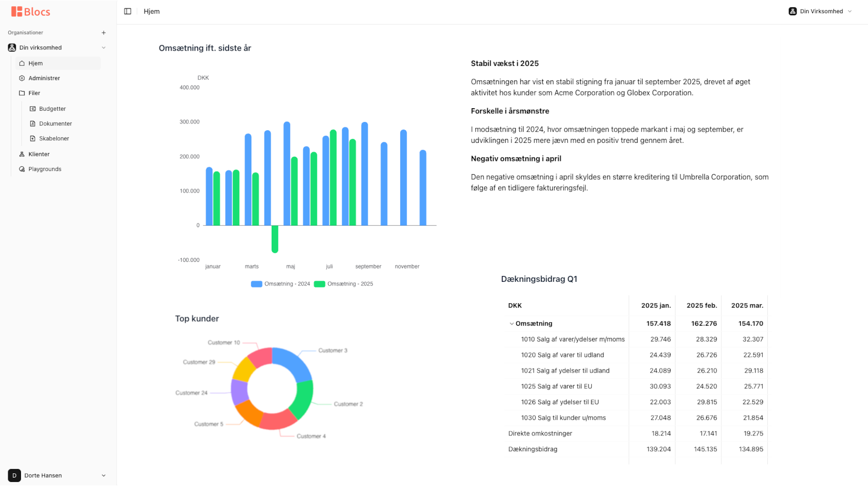Click the Blocs logo icon
Image resolution: width=868 pixels, height=488 pixels.
[17, 12]
